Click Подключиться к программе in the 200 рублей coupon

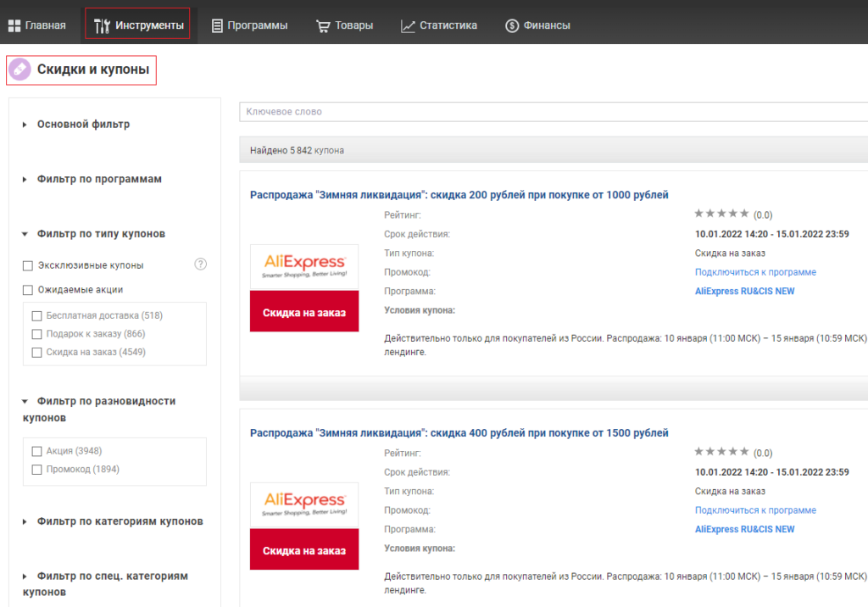pyautogui.click(x=755, y=272)
